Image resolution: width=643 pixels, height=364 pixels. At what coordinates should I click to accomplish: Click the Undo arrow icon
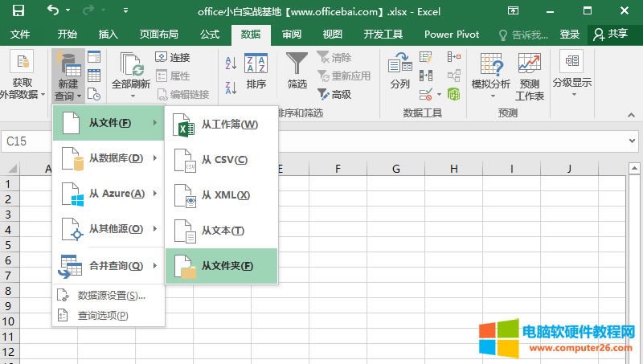[x=53, y=11]
